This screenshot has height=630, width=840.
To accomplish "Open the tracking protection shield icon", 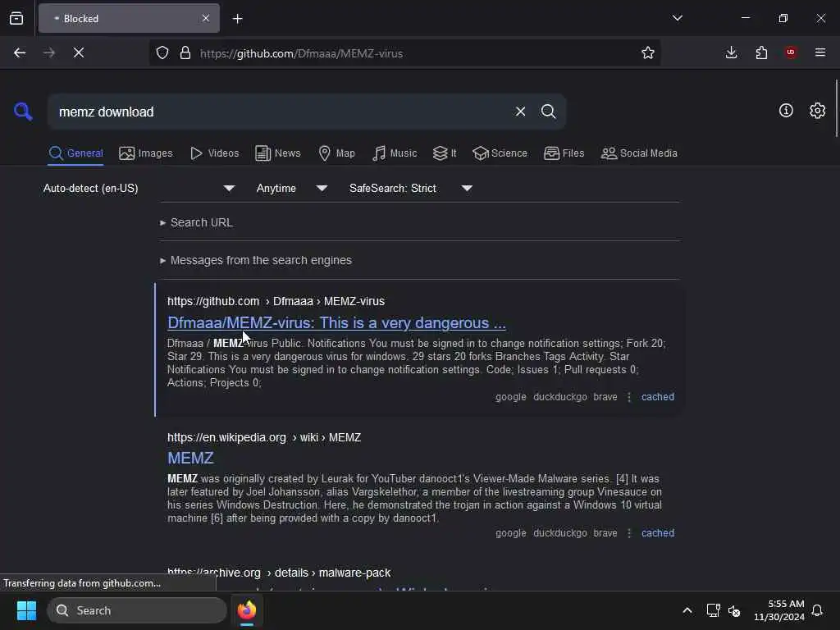I will pos(162,52).
